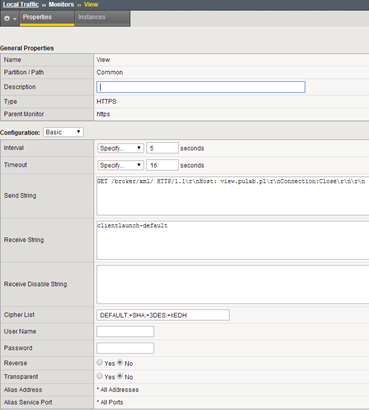
Task: Click the Interval seconds value field
Action: pyautogui.click(x=162, y=148)
